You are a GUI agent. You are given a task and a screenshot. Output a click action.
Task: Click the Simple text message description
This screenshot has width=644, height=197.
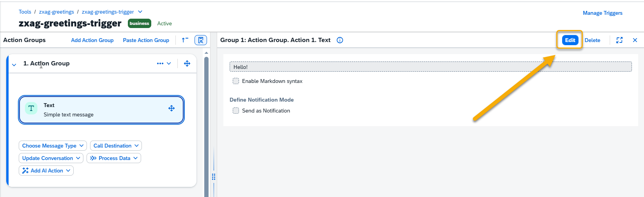pos(69,114)
